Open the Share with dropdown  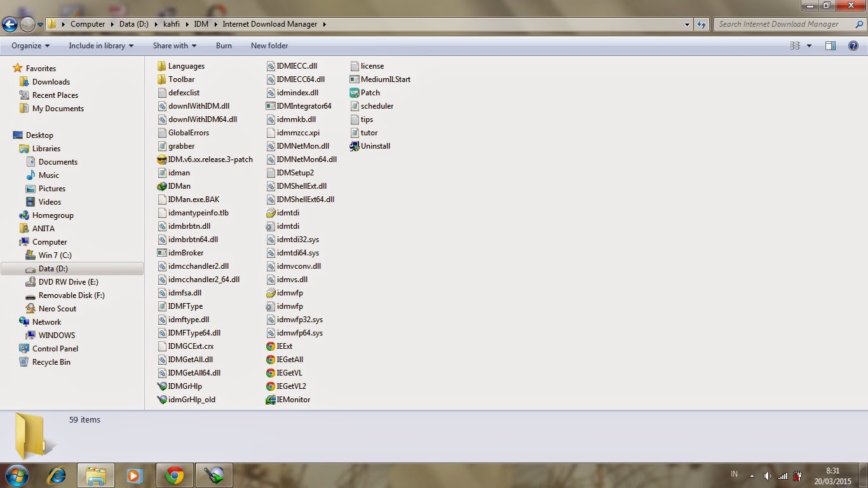coord(175,46)
